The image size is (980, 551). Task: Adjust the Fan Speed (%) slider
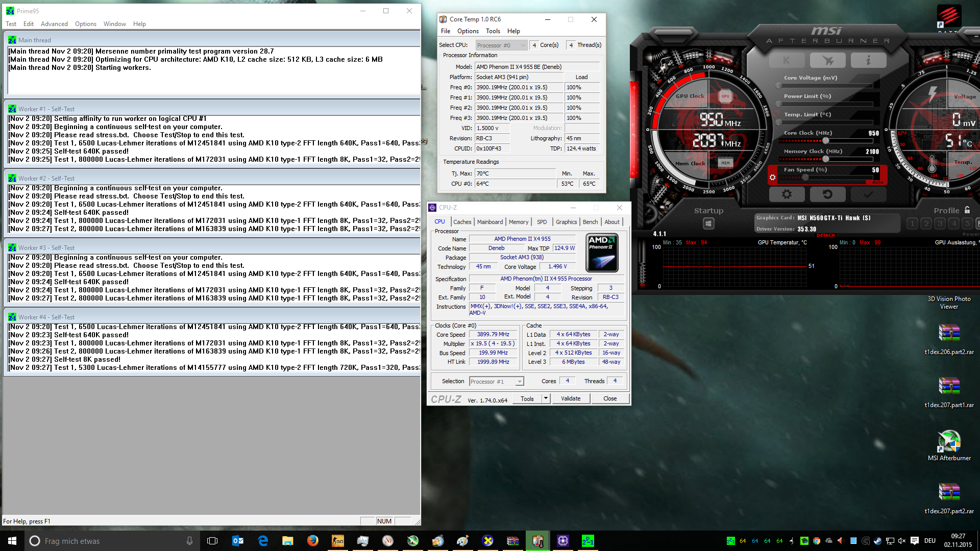[x=825, y=178]
